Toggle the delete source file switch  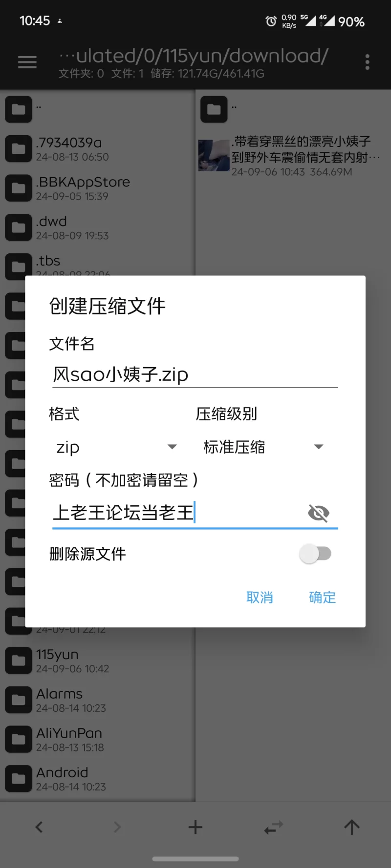point(316,554)
